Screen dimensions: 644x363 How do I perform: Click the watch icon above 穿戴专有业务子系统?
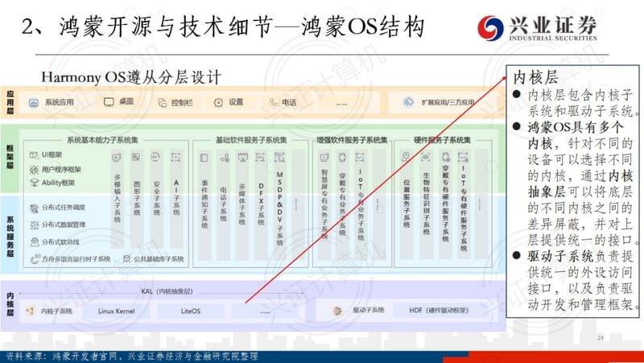(342, 157)
